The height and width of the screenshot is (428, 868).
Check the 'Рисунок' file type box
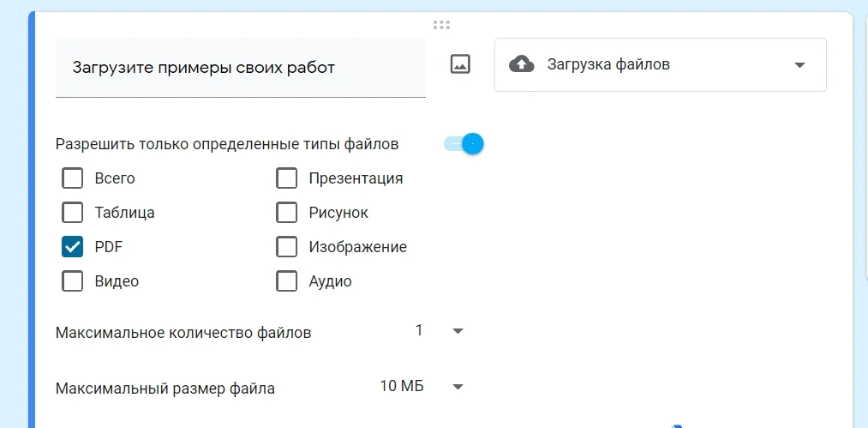point(286,213)
